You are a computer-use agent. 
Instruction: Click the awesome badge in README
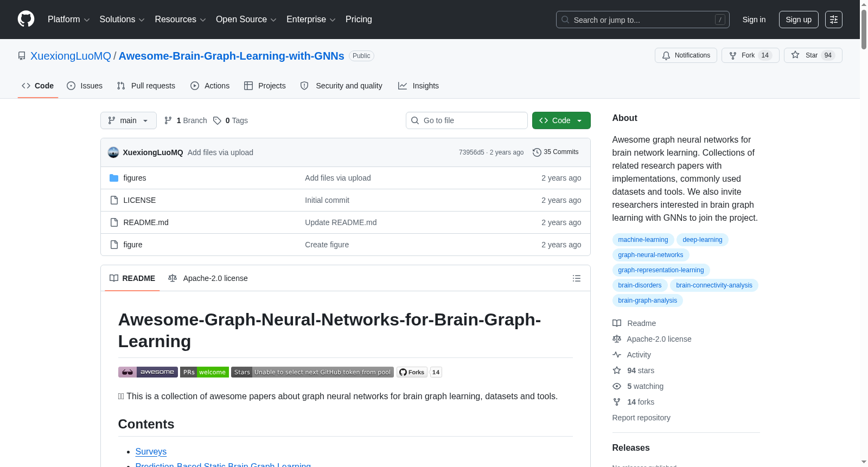[148, 372]
